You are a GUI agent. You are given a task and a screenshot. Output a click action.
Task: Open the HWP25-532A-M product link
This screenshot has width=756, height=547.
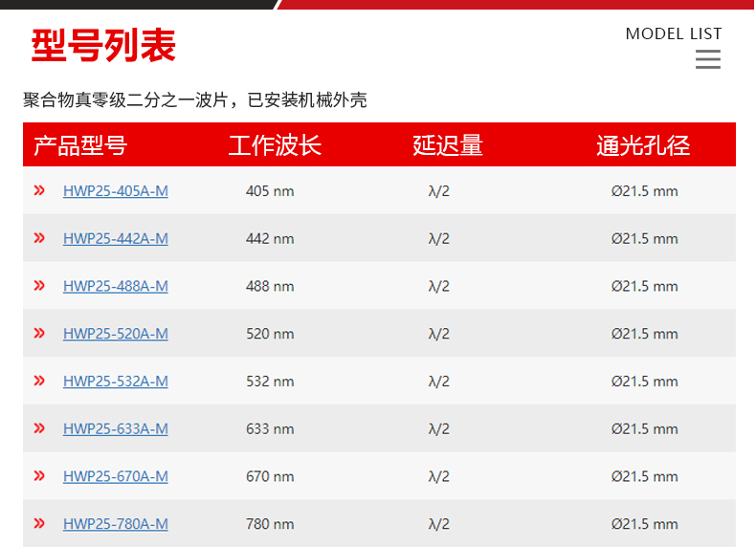pyautogui.click(x=116, y=382)
